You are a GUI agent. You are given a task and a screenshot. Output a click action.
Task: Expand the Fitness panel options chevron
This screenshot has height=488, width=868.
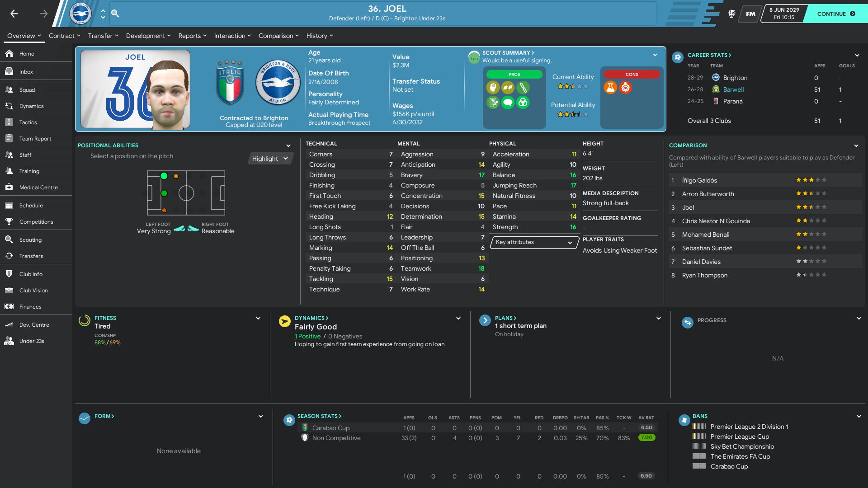[x=258, y=319]
